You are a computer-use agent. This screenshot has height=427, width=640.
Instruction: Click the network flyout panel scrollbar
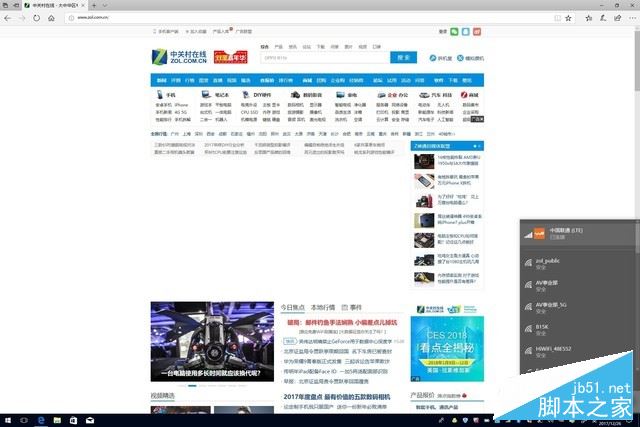[x=638, y=237]
